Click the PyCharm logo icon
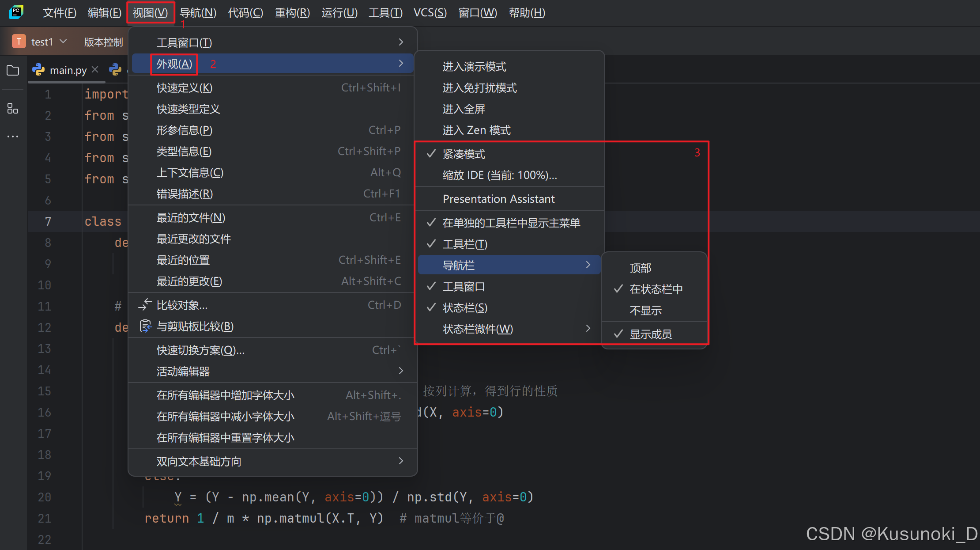The height and width of the screenshot is (550, 980). [x=16, y=12]
